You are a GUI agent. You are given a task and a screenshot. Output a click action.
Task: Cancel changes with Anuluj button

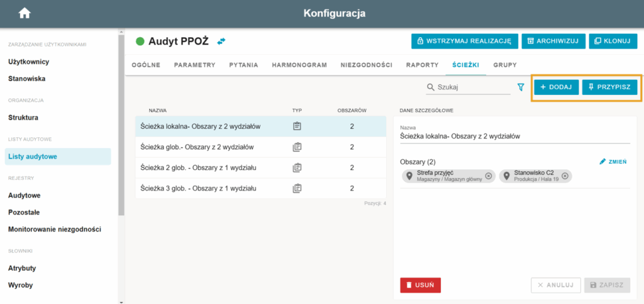coord(556,285)
